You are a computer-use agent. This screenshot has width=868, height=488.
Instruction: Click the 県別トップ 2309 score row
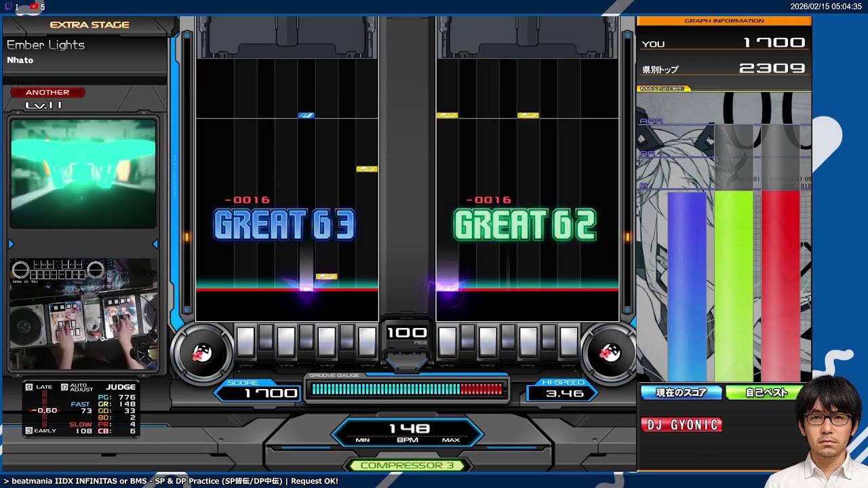[724, 68]
